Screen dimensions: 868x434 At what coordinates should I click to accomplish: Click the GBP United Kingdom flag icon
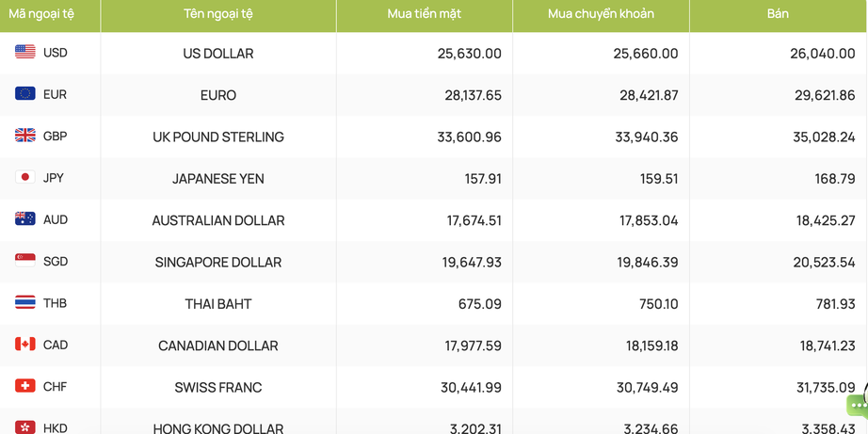tap(24, 135)
